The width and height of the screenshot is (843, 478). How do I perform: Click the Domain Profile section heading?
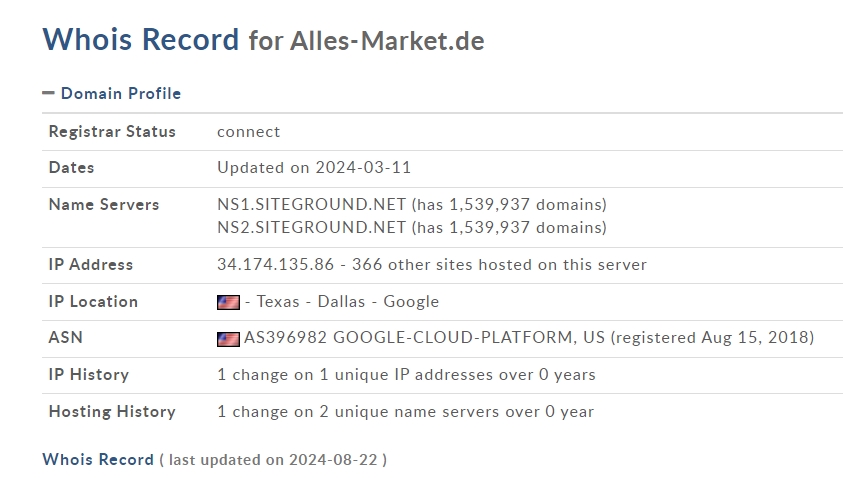120,93
